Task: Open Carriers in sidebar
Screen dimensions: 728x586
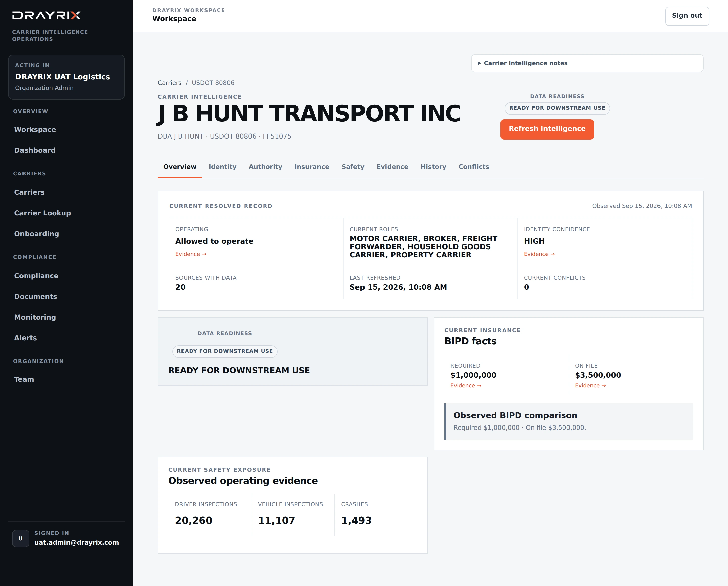Action: (x=29, y=192)
